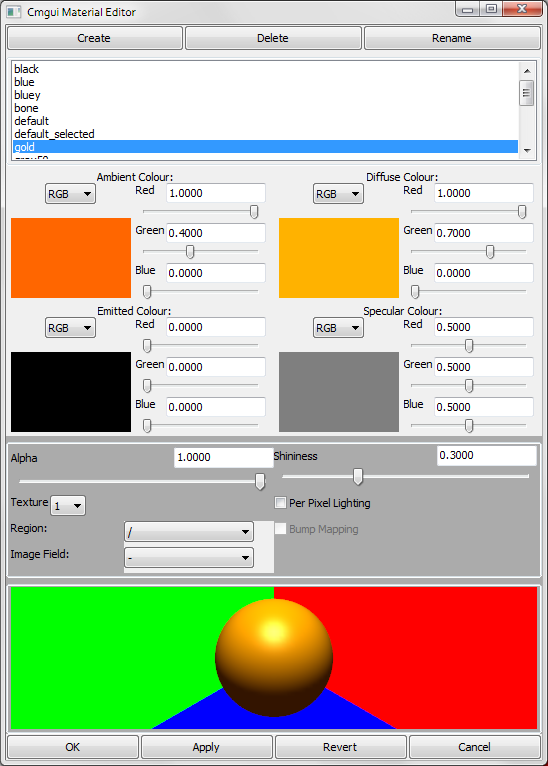Open the Image Field dropdown
Image resolution: width=548 pixels, height=766 pixels.
click(x=189, y=557)
